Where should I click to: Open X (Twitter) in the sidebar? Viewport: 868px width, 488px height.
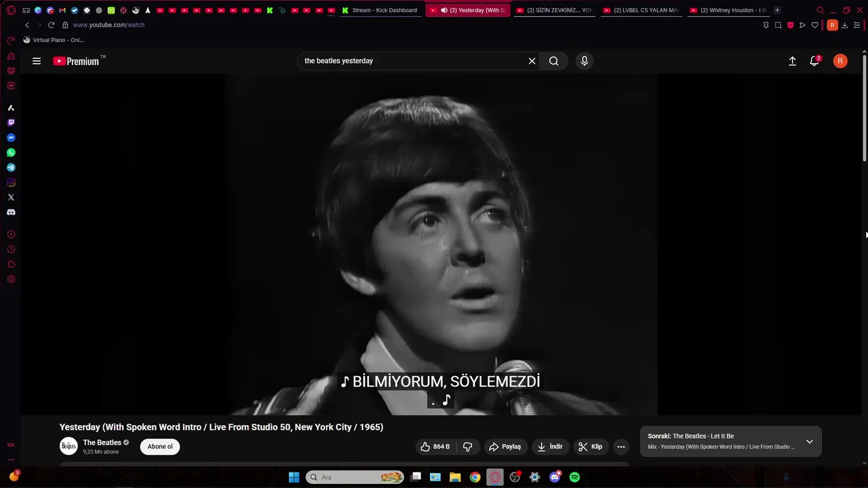point(11,197)
